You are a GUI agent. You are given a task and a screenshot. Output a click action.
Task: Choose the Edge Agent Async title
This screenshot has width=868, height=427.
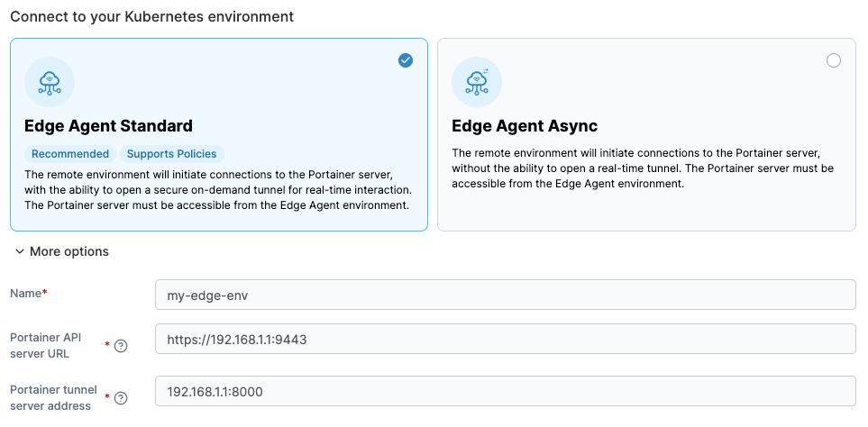pyautogui.click(x=525, y=126)
